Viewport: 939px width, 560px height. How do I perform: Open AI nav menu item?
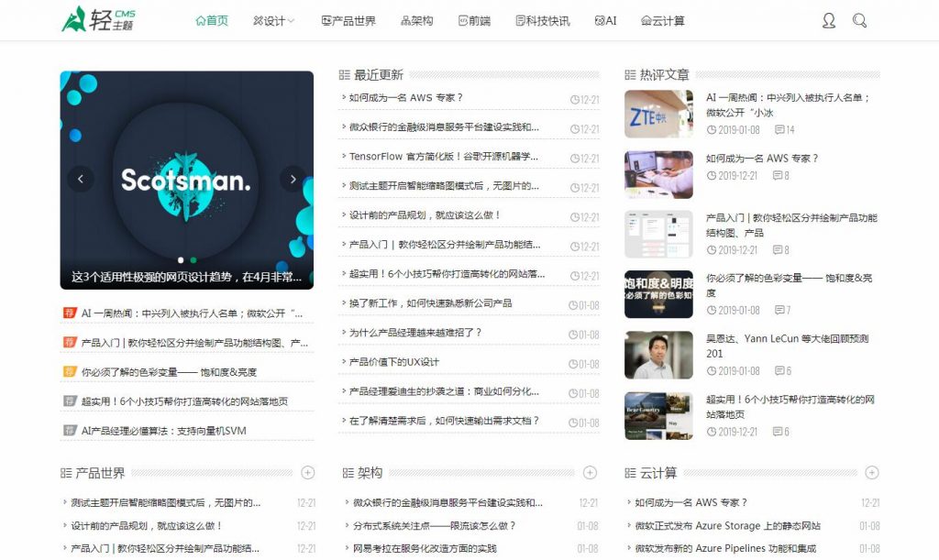pyautogui.click(x=605, y=21)
